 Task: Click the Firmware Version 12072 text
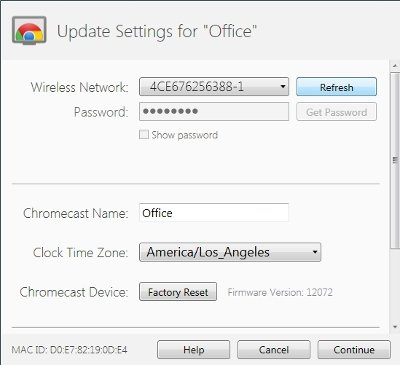point(280,292)
